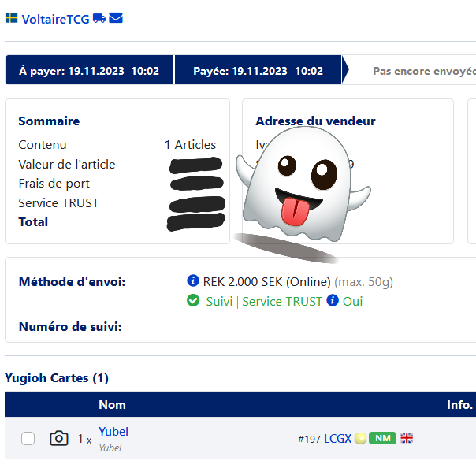Open the camera photo icon for Yubel
476x468 pixels.
click(59, 438)
